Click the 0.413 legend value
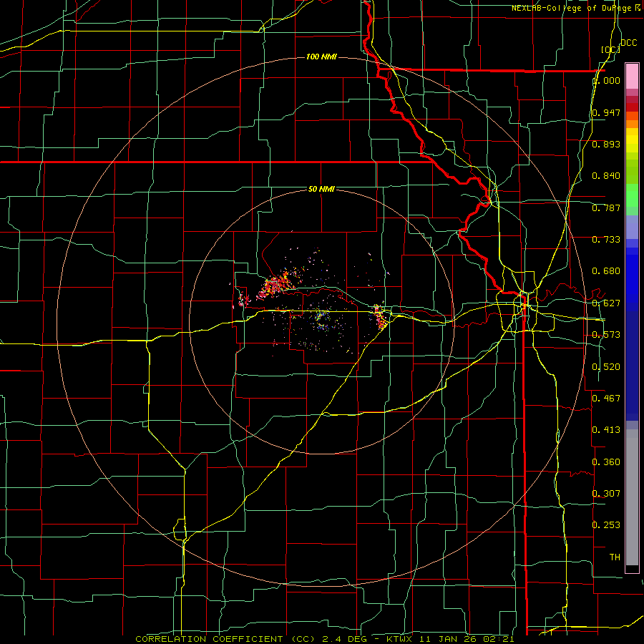This screenshot has height=644, width=644. pos(606,430)
